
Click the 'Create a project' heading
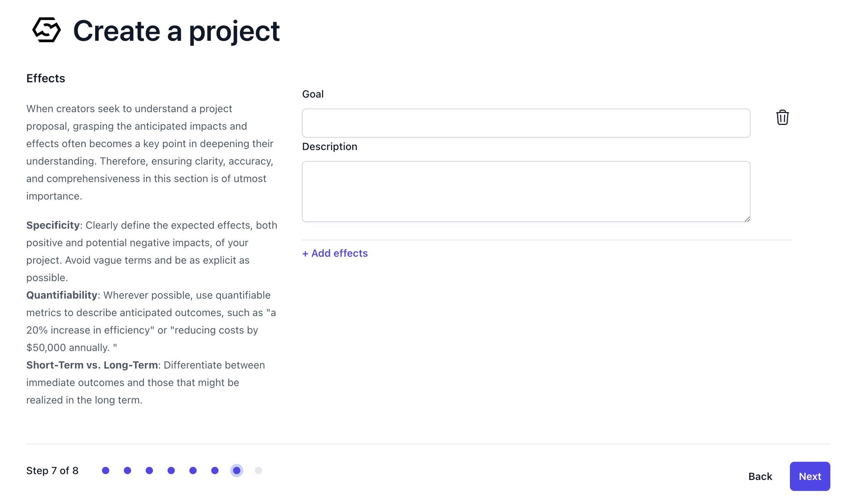pyautogui.click(x=176, y=31)
